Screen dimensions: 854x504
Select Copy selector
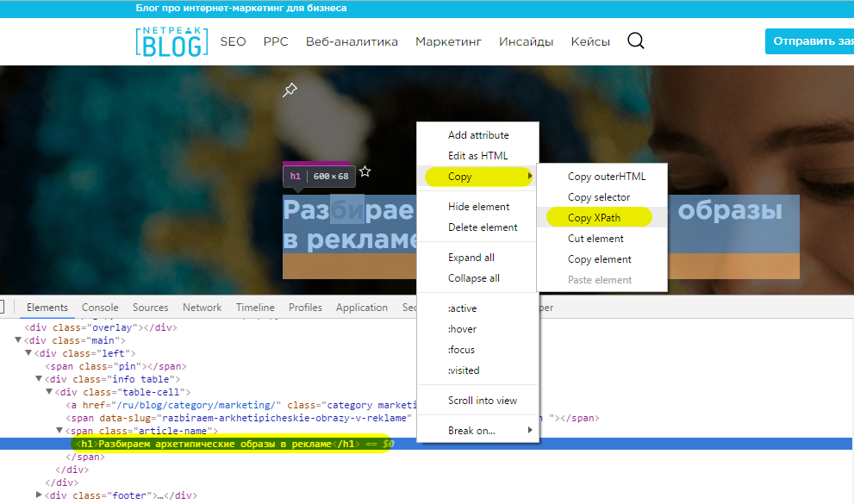click(602, 197)
